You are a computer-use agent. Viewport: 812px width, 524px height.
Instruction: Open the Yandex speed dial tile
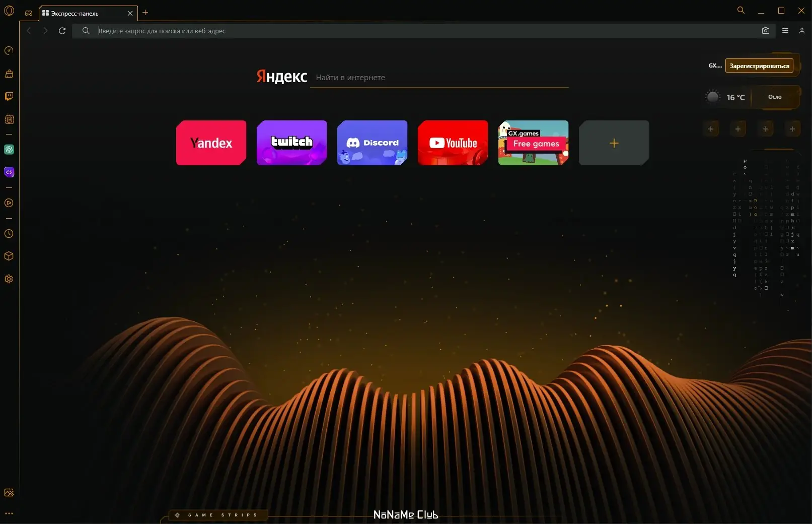coord(211,143)
